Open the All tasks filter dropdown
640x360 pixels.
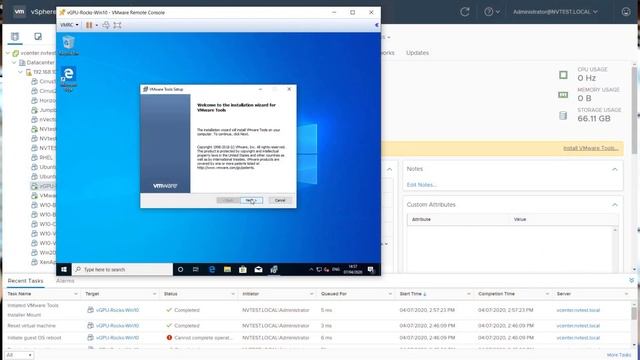[19, 355]
